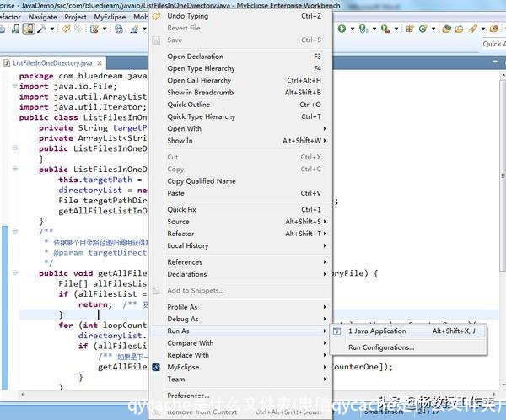Click the Undo Typing arrow icon
Viewport: 506px width, 420px height.
[x=156, y=16]
